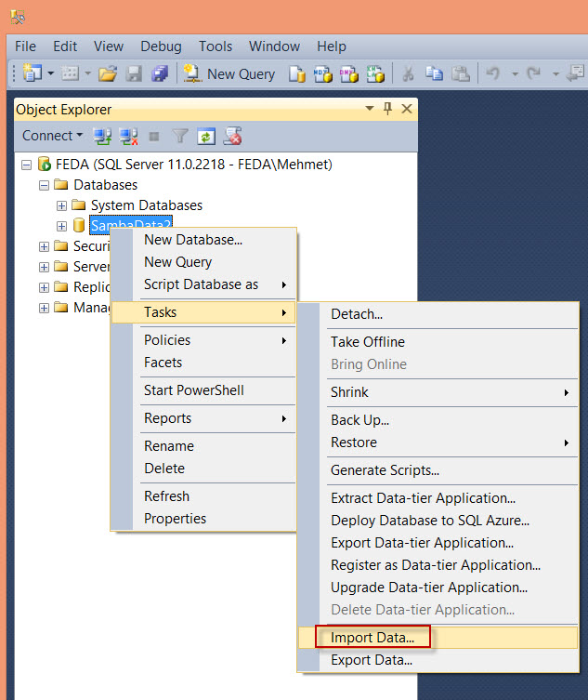Expand the Replication folder node
This screenshot has height=700, width=588.
[44, 287]
